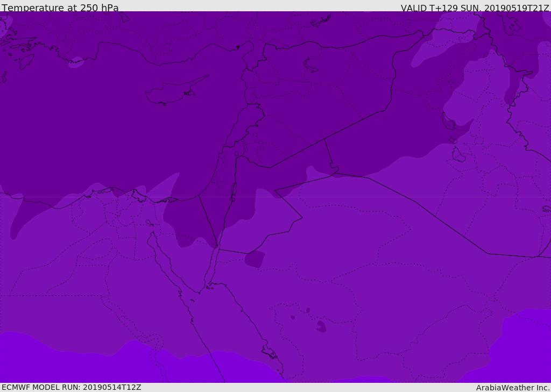Click the Sea of Galilee outline
Viewport: 551px width, 392px height.
pyautogui.click(x=237, y=154)
